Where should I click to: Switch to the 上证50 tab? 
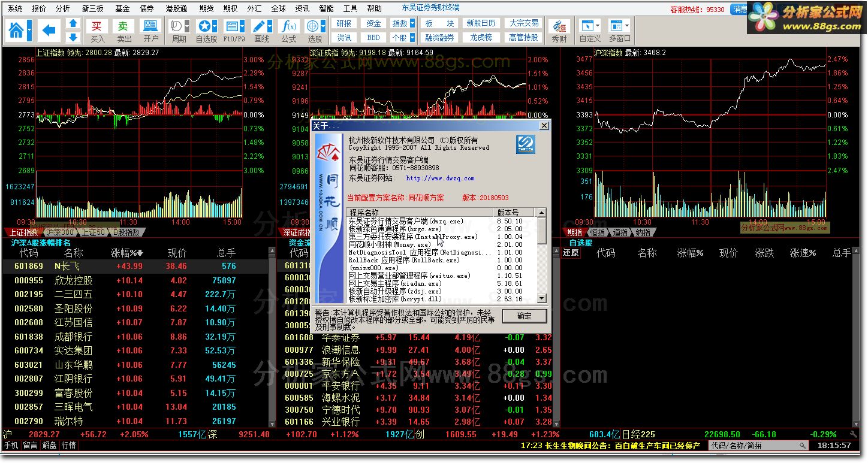coord(93,232)
